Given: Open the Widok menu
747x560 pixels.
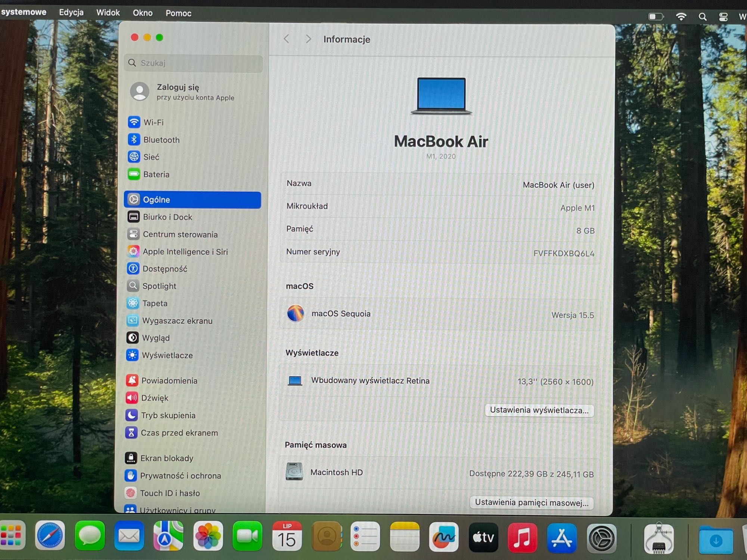Looking at the screenshot, I should point(108,13).
